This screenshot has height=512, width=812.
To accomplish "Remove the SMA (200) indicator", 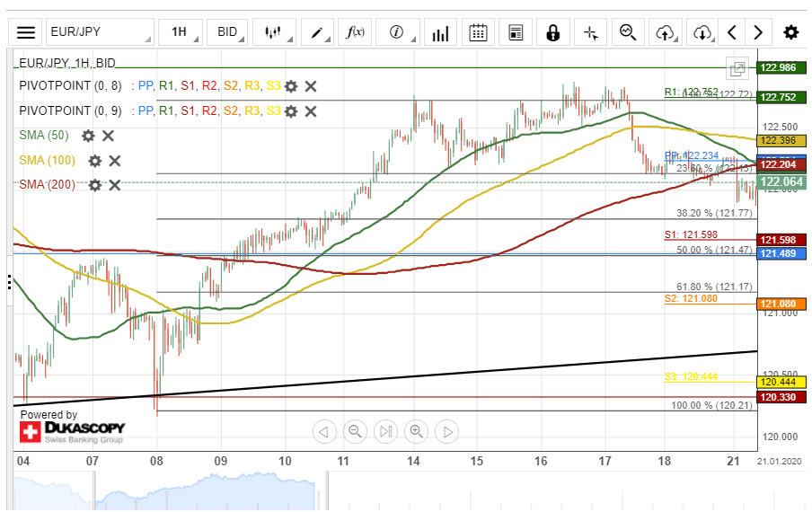I will point(115,185).
